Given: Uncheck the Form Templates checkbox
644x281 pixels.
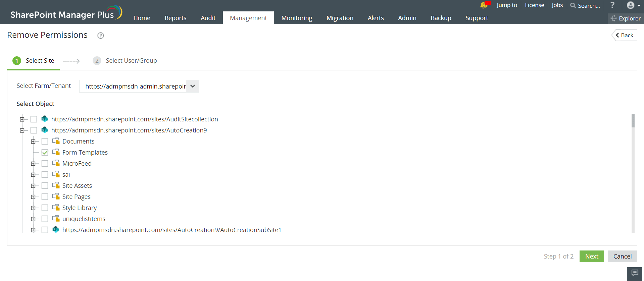Looking at the screenshot, I should pyautogui.click(x=45, y=152).
